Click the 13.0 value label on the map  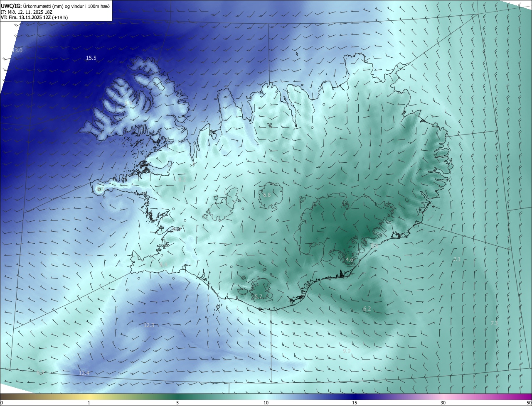click(17, 50)
